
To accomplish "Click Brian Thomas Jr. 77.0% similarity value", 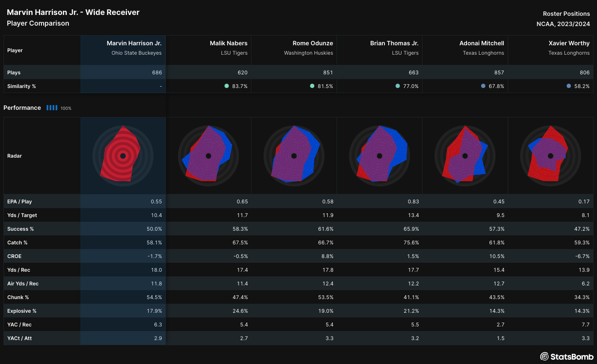I will tap(411, 86).
